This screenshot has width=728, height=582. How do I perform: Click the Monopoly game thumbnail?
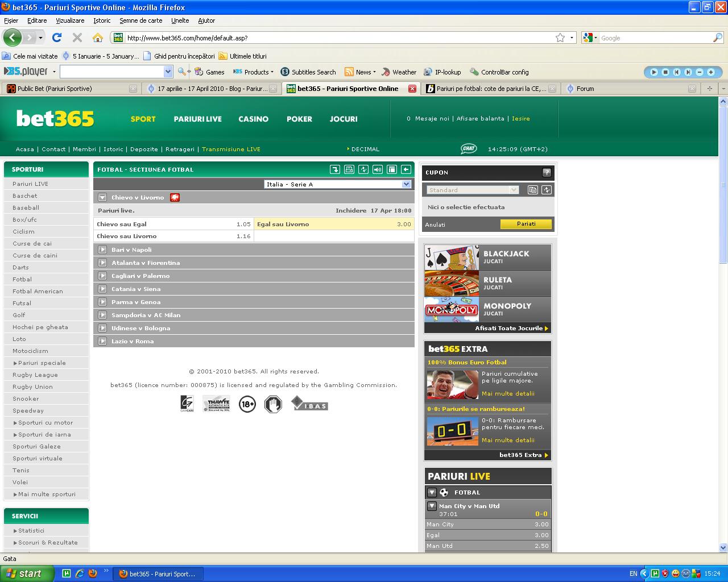[452, 310]
